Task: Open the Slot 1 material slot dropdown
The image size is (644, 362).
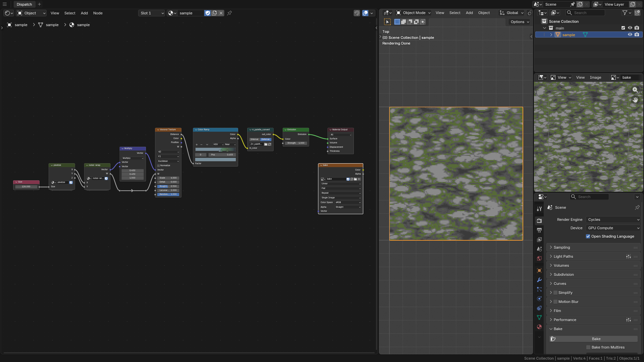Action: point(152,13)
